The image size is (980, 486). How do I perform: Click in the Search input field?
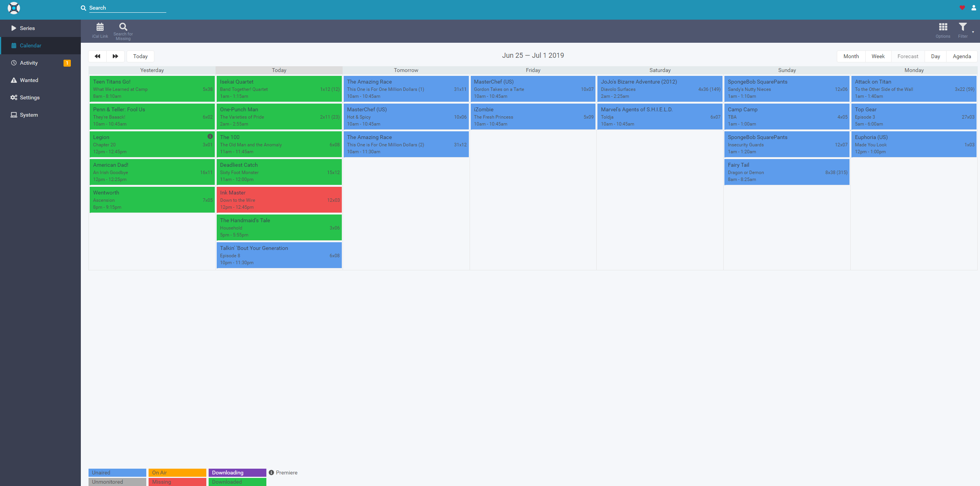point(128,8)
